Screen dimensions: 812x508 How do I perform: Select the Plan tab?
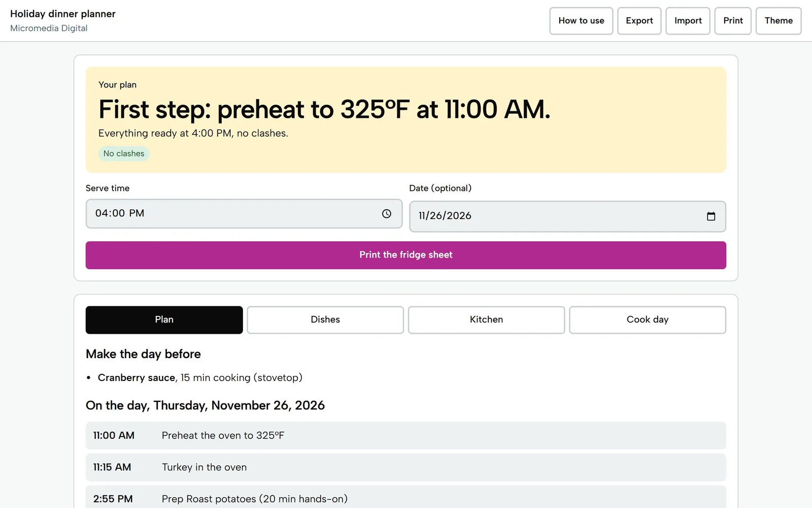164,320
